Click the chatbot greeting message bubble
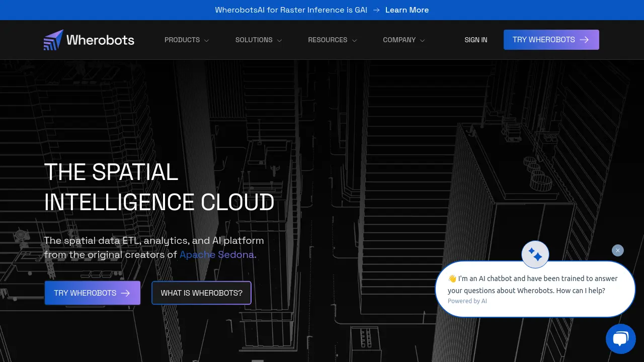 (x=535, y=289)
